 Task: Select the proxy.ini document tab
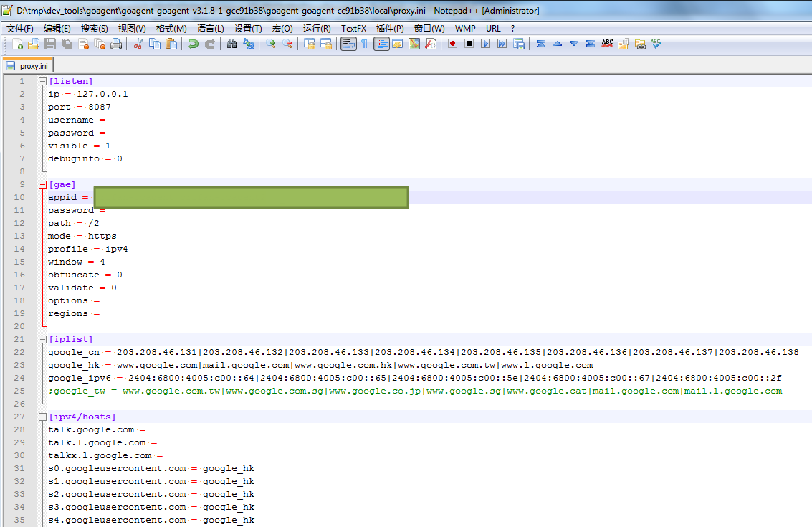tap(29, 66)
